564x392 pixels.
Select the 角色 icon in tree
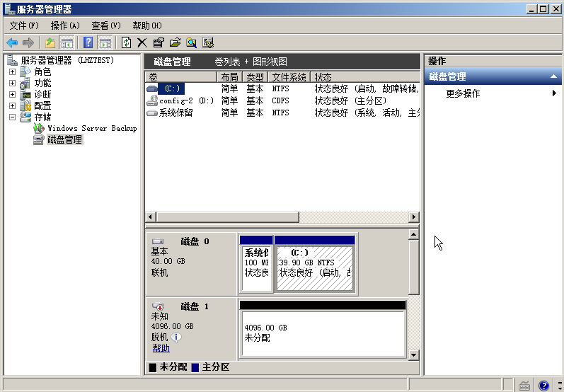(x=25, y=71)
